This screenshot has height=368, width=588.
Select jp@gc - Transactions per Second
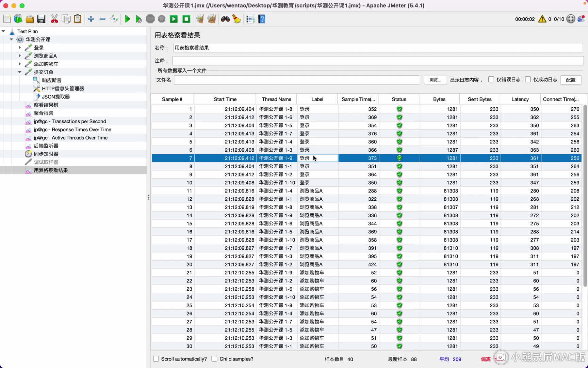(70, 121)
